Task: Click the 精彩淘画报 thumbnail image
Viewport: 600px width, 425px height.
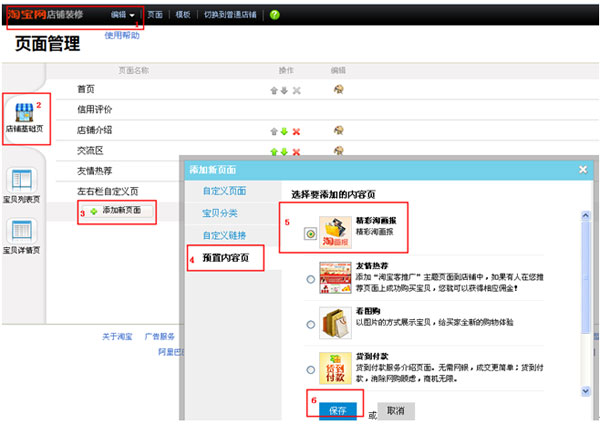Action: [335, 232]
